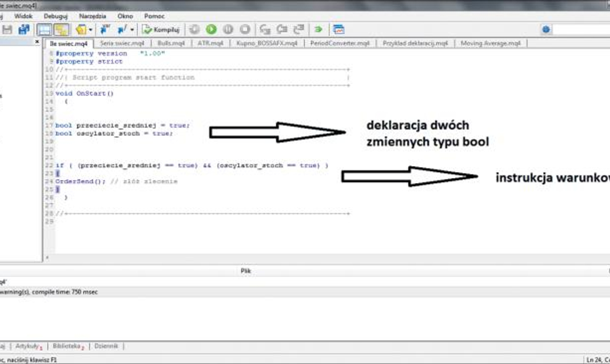
Task: Click the Save file icon
Action: click(7, 29)
